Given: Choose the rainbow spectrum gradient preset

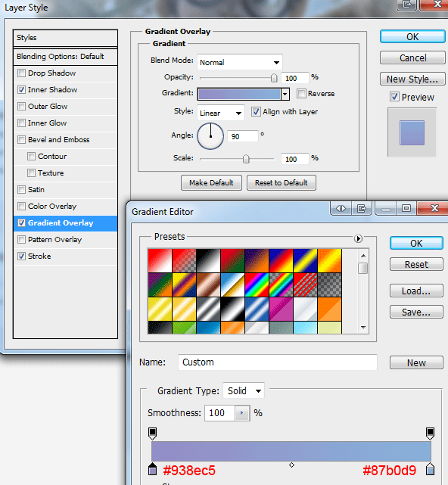Looking at the screenshot, I should pos(257,285).
